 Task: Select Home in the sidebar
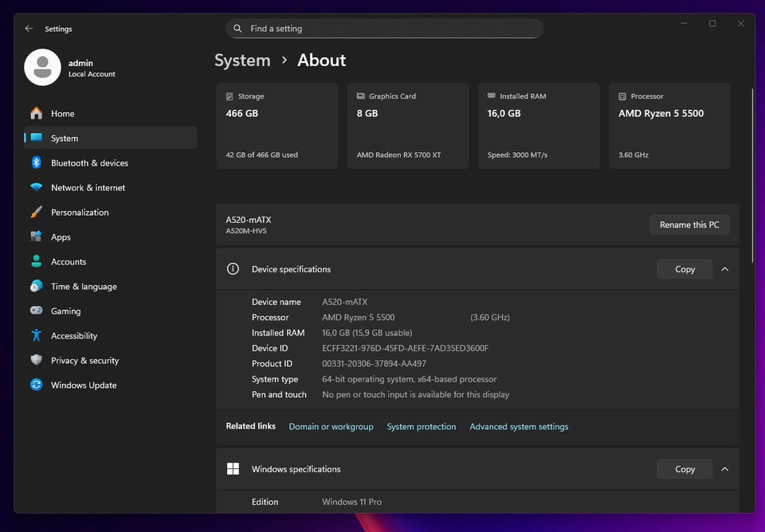point(62,114)
